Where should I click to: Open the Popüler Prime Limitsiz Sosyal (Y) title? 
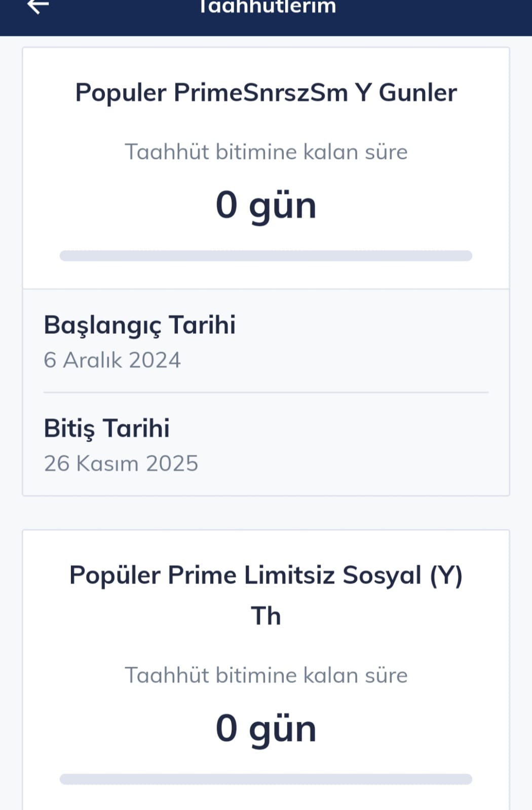tap(266, 575)
